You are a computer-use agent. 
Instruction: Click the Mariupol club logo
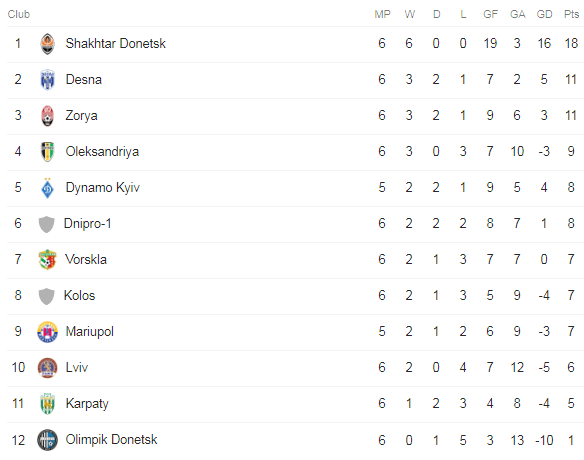tap(47, 331)
